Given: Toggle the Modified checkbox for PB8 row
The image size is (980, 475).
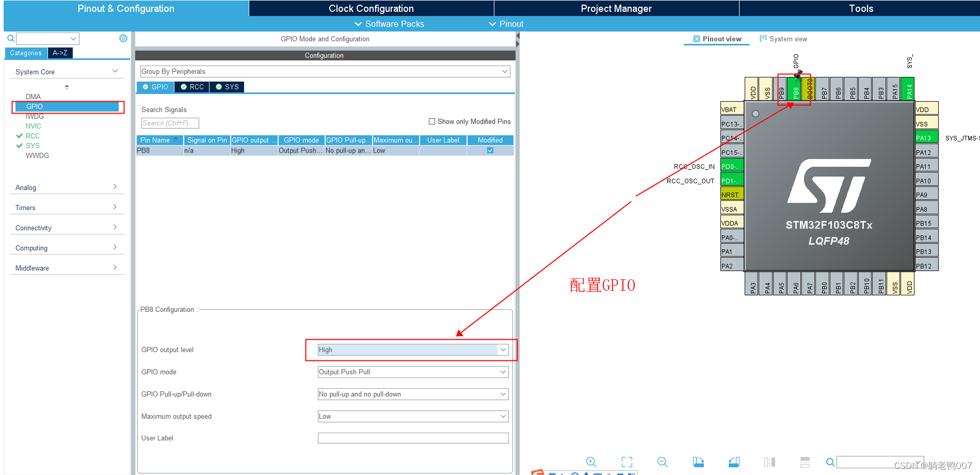Looking at the screenshot, I should tap(490, 150).
